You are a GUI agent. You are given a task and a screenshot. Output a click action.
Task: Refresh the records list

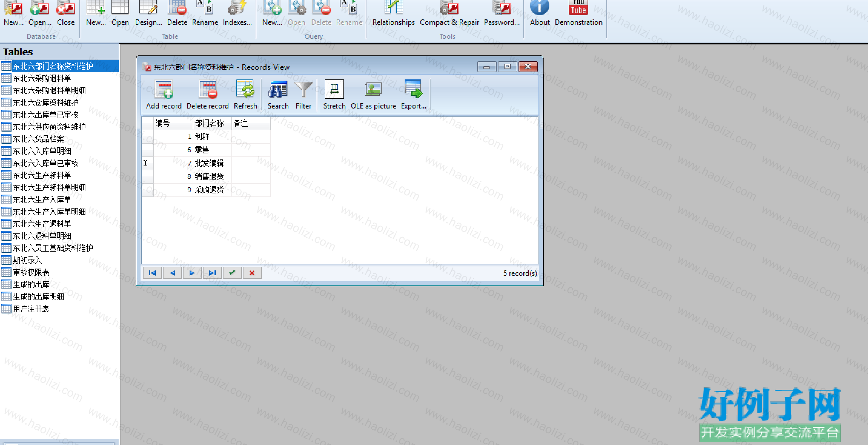pyautogui.click(x=245, y=95)
